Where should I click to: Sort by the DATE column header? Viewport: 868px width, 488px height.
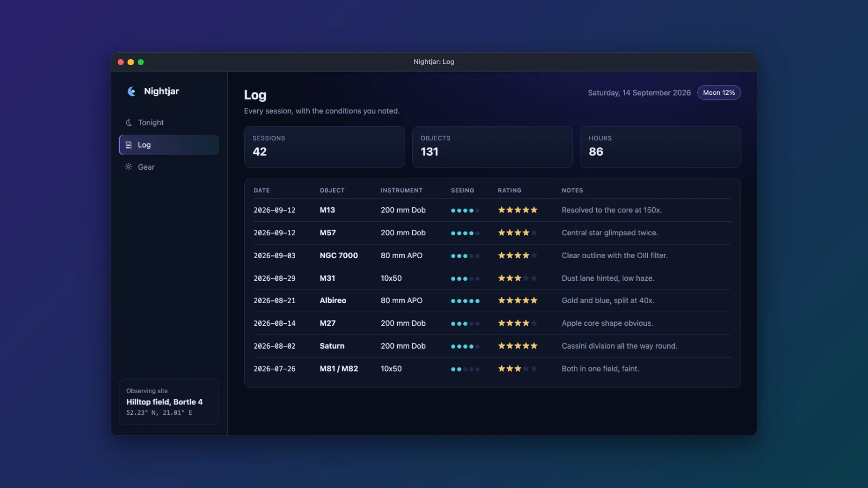261,190
